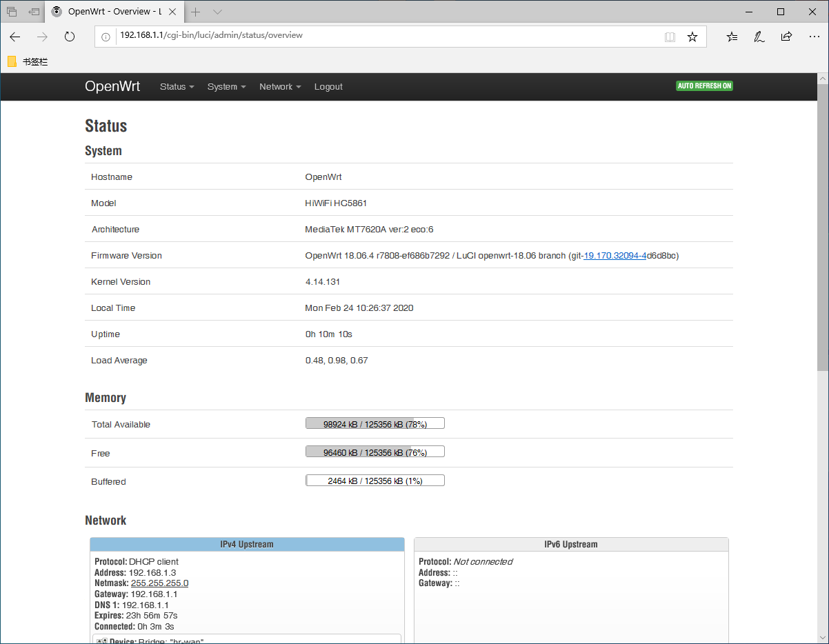Click the Protocol: DHCP client line

pyautogui.click(x=137, y=562)
